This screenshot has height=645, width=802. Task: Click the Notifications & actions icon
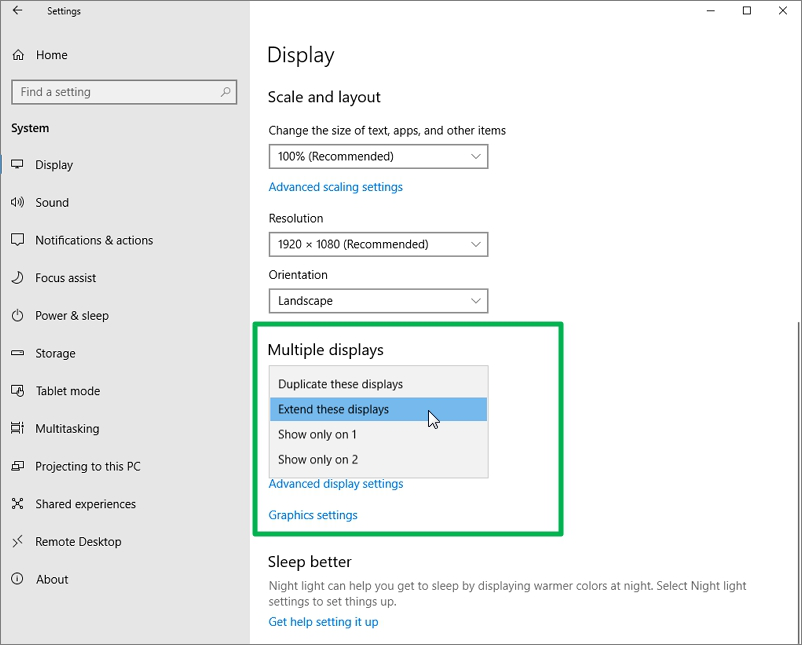pyautogui.click(x=17, y=240)
